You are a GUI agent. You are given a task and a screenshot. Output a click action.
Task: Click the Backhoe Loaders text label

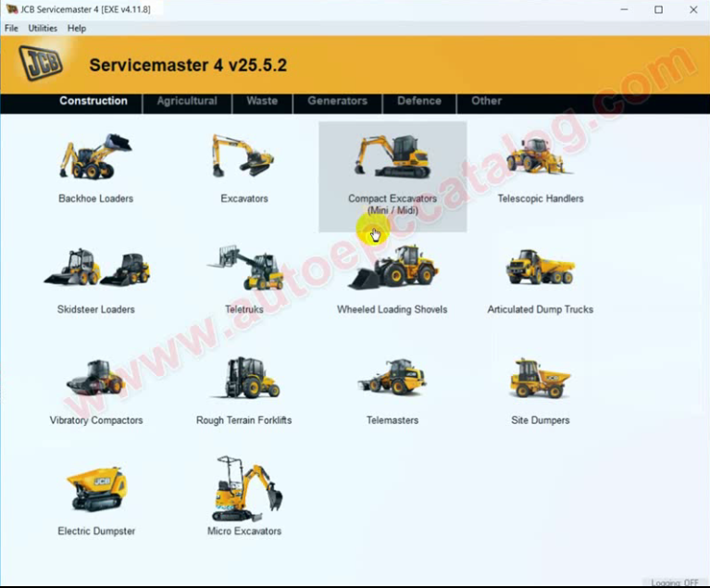click(x=95, y=198)
